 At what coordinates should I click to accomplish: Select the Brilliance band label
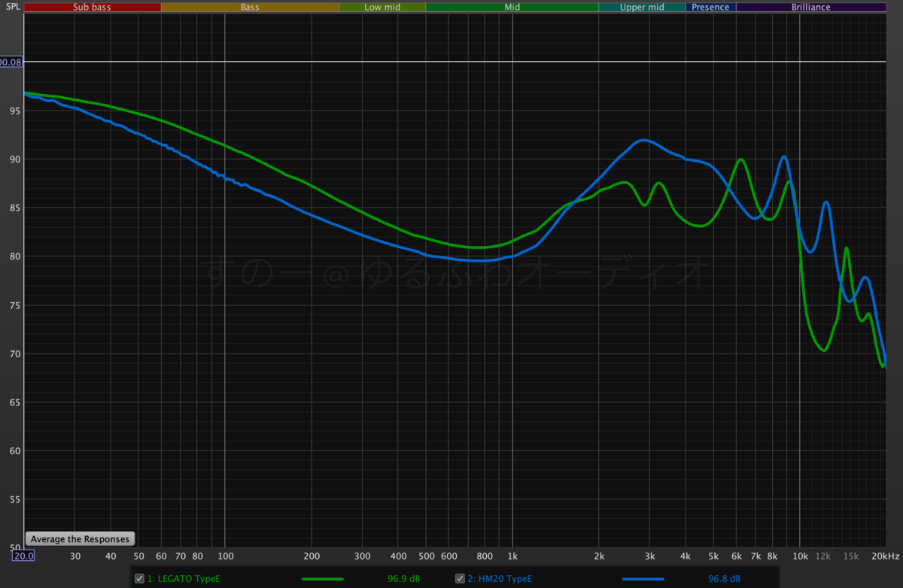(x=811, y=7)
